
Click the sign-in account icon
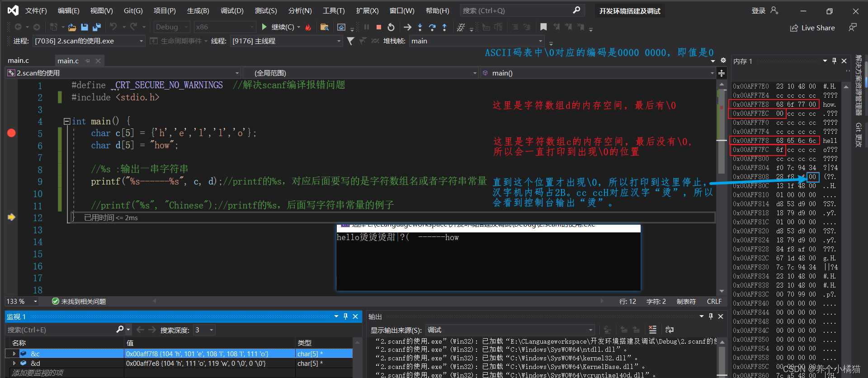tap(774, 10)
